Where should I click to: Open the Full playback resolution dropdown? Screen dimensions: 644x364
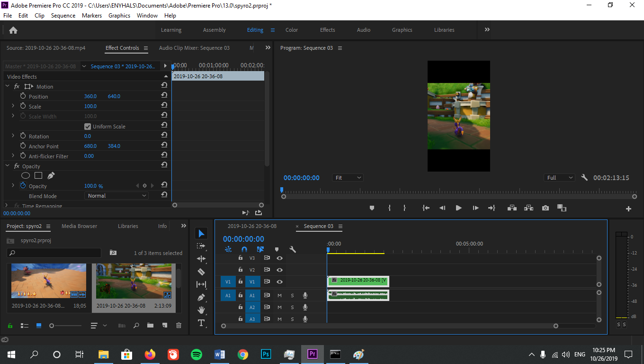(x=560, y=178)
